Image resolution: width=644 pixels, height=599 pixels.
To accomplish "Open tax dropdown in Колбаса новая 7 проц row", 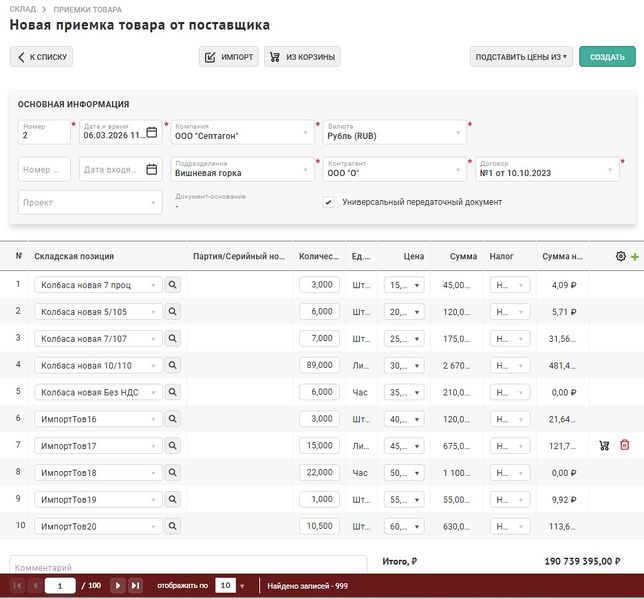I will pos(521,285).
